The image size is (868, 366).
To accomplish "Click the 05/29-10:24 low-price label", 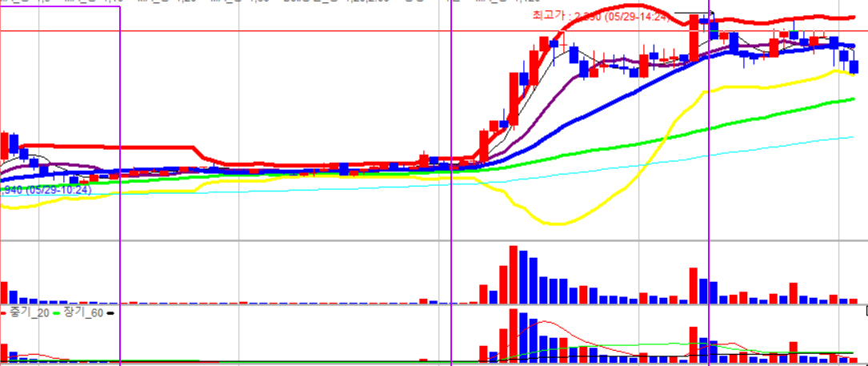I will point(46,191).
